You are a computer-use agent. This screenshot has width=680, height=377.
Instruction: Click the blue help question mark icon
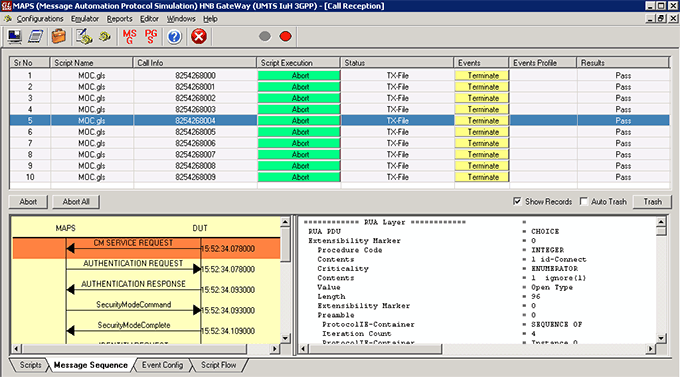pyautogui.click(x=174, y=36)
